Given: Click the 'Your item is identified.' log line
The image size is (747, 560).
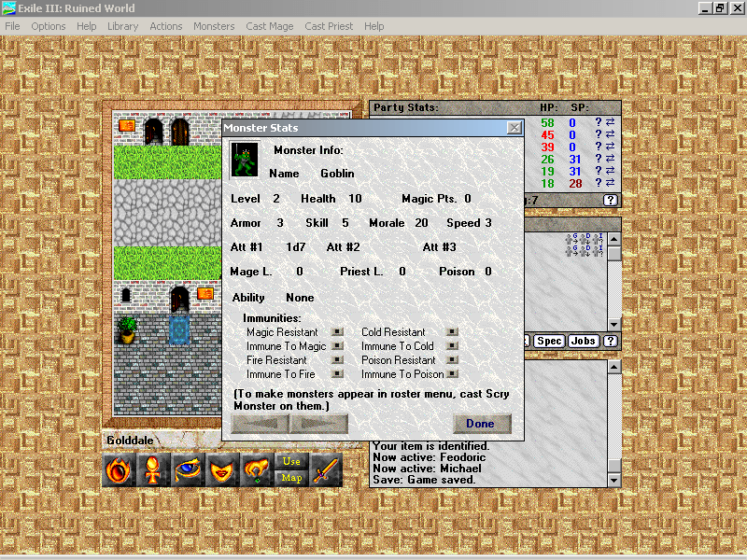Looking at the screenshot, I should 431,446.
